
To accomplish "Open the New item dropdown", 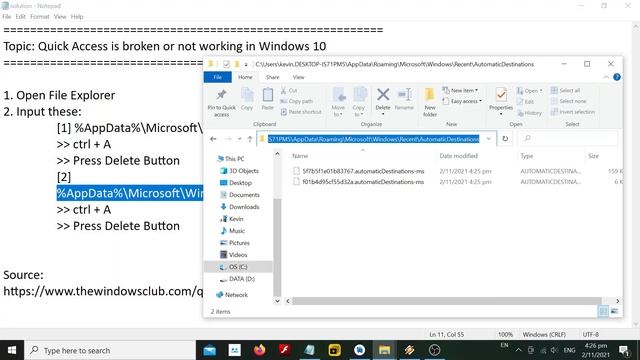I will click(x=460, y=90).
